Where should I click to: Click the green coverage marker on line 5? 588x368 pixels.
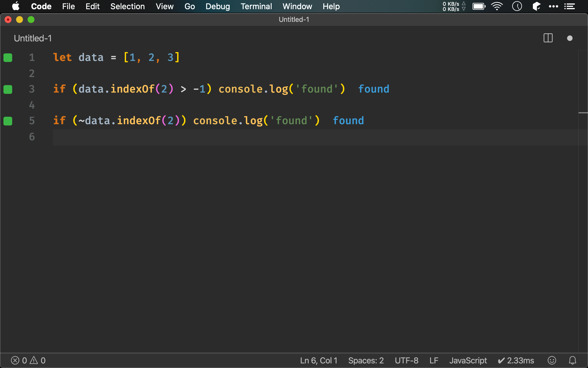click(x=8, y=121)
